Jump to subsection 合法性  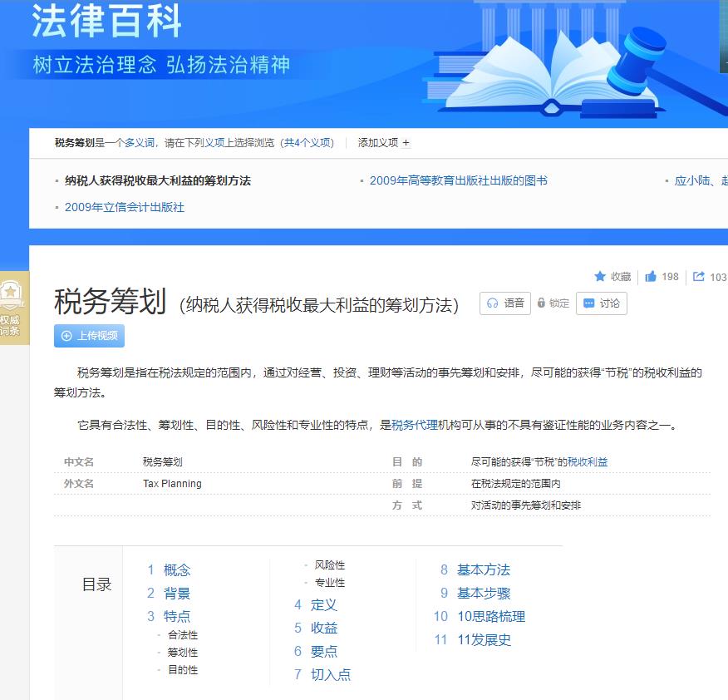pyautogui.click(x=183, y=635)
